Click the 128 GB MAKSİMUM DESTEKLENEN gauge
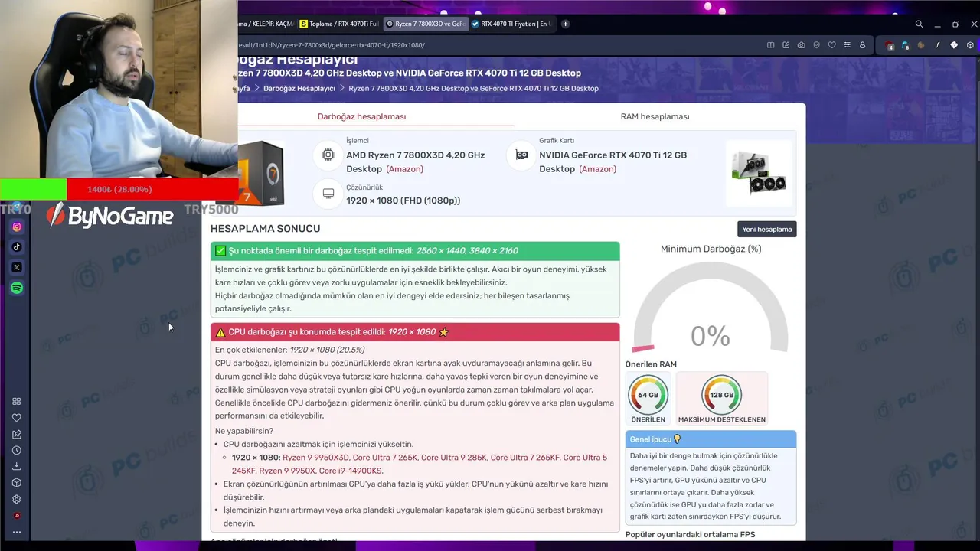The image size is (980, 551). 721,399
